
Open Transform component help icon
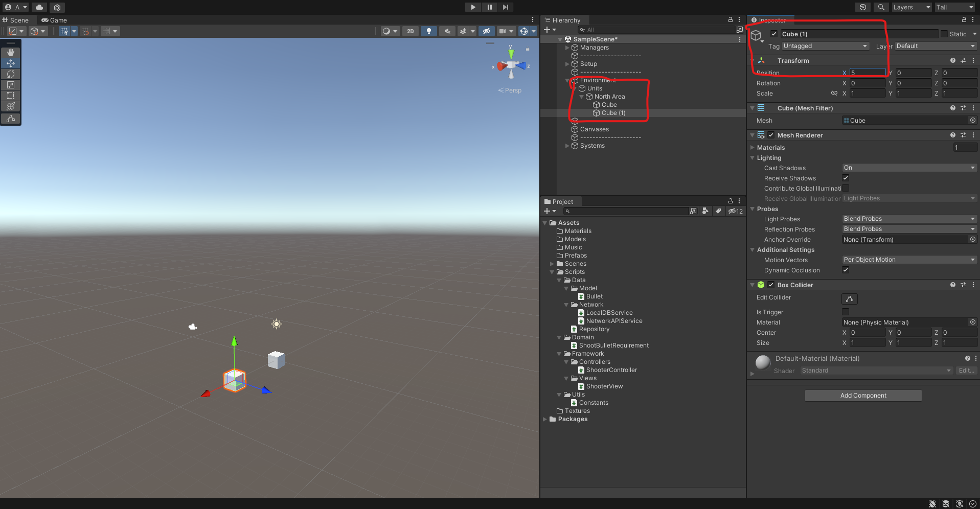tap(953, 60)
